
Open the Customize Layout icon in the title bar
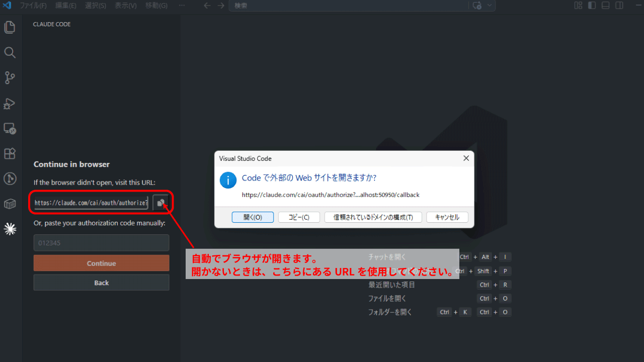click(x=578, y=6)
